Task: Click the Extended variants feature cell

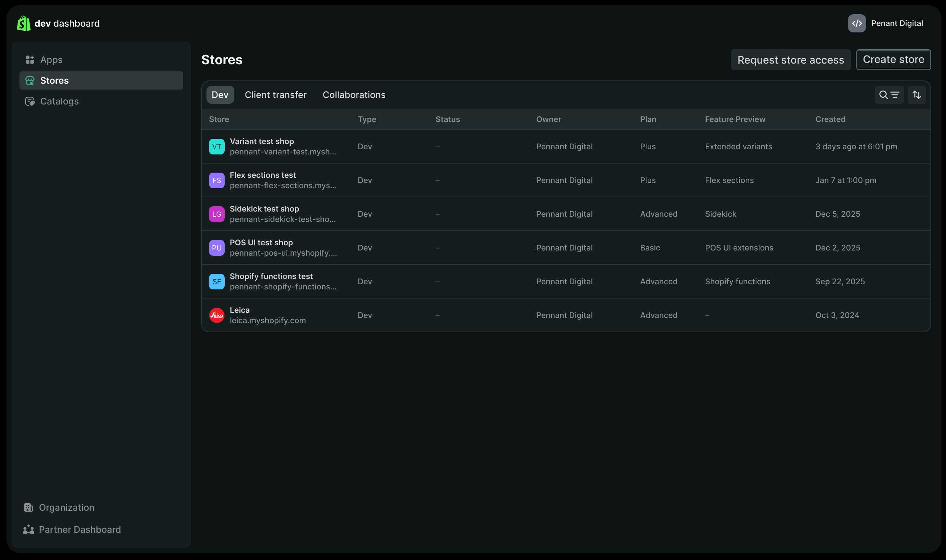Action: tap(738, 146)
